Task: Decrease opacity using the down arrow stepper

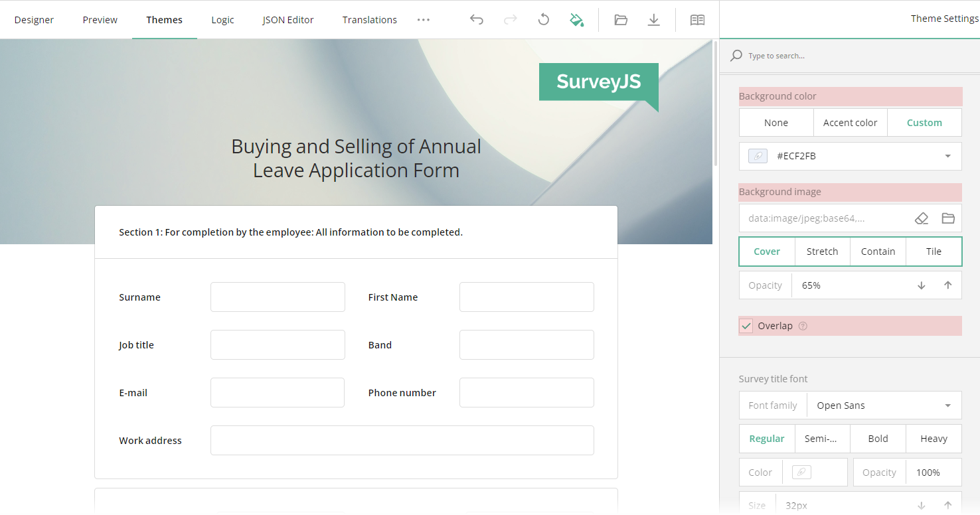Action: coord(921,285)
